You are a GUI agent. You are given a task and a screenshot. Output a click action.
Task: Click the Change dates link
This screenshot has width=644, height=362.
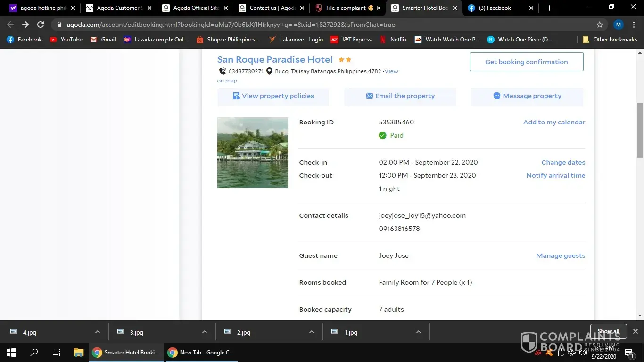(x=563, y=162)
